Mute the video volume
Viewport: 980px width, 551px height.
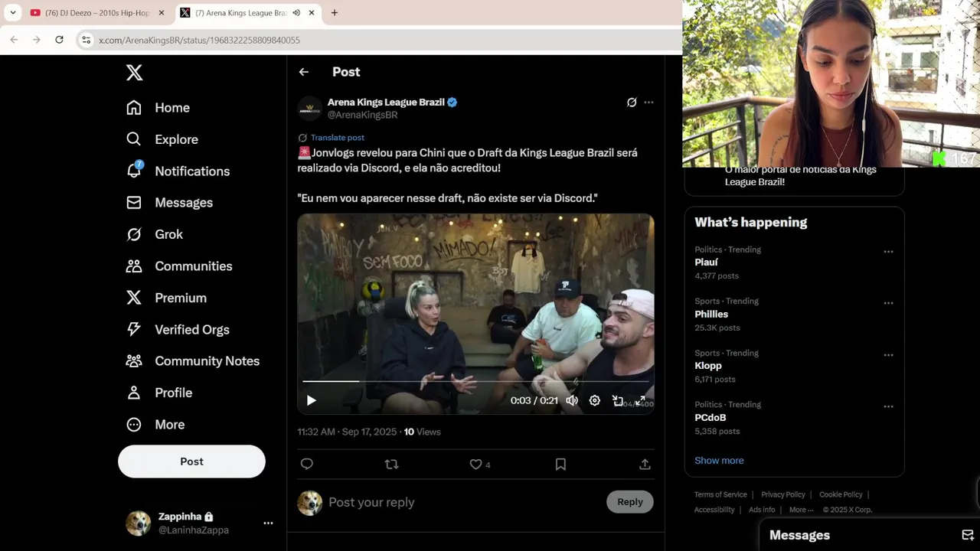(x=572, y=400)
